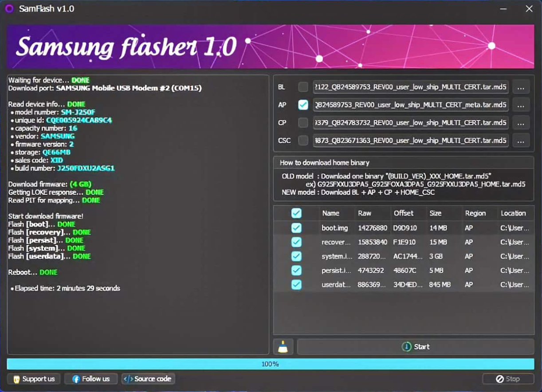Screen dimensions: 542x392
Task: Select raw value 14276880 cell
Action: tap(373, 228)
